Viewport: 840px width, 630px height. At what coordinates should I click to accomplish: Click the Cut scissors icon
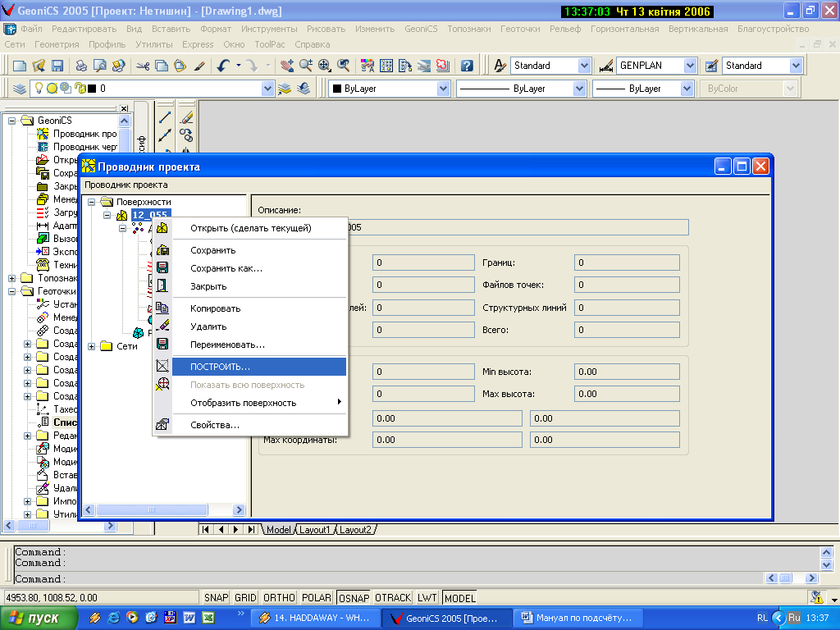tap(143, 66)
